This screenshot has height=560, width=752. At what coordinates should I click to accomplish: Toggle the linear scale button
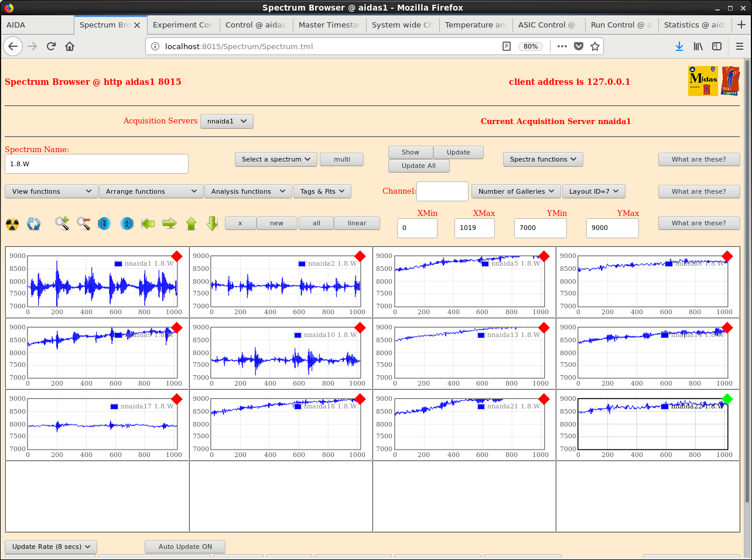(x=357, y=223)
